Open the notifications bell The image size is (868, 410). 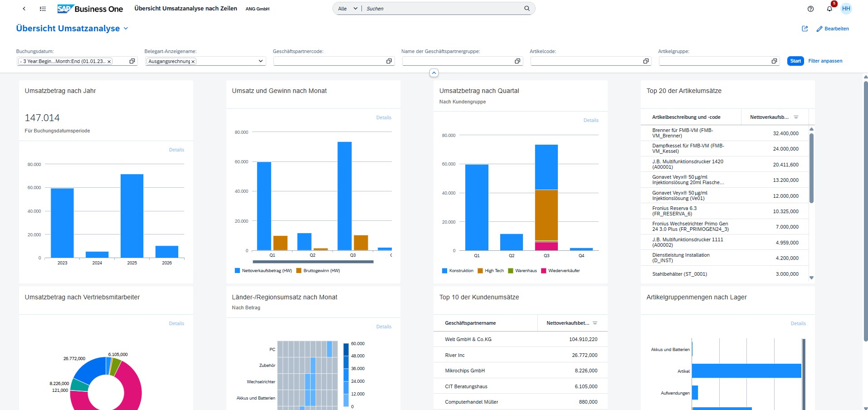click(829, 9)
